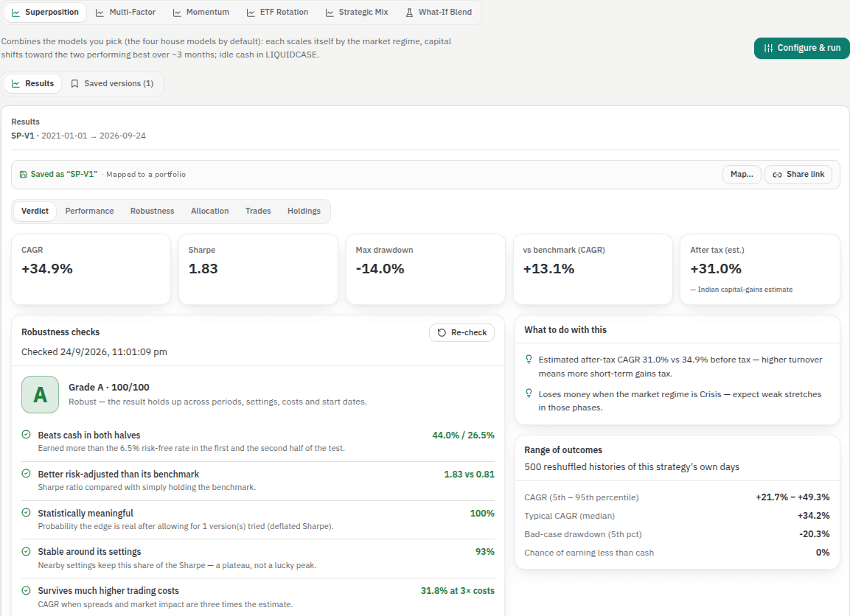This screenshot has height=616, width=850.
Task: Click the Configure & run button
Action: coord(802,48)
